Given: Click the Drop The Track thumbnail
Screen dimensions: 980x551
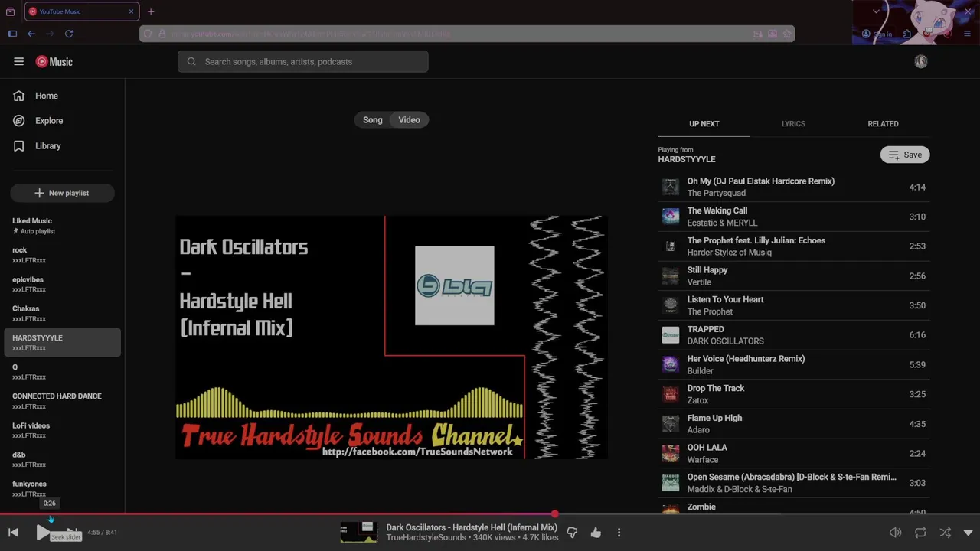Looking at the screenshot, I should tap(671, 394).
